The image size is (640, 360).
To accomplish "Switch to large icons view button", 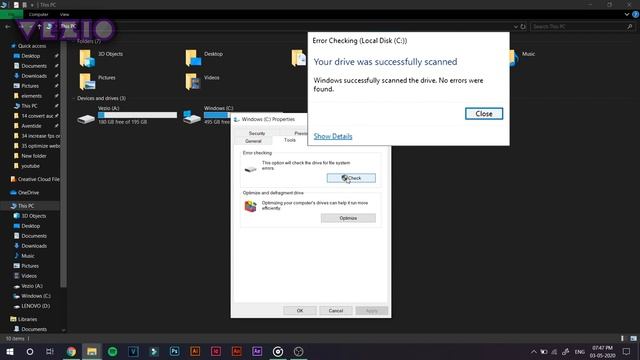I will tap(633, 338).
